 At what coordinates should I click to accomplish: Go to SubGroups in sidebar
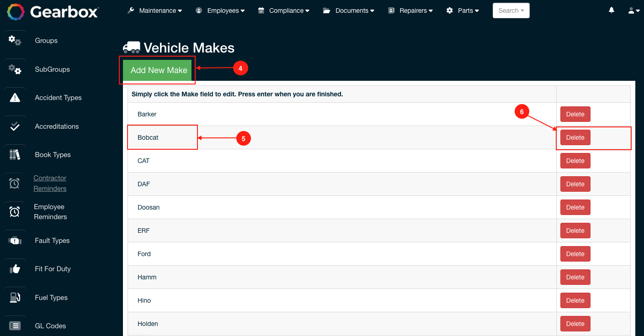tap(53, 69)
